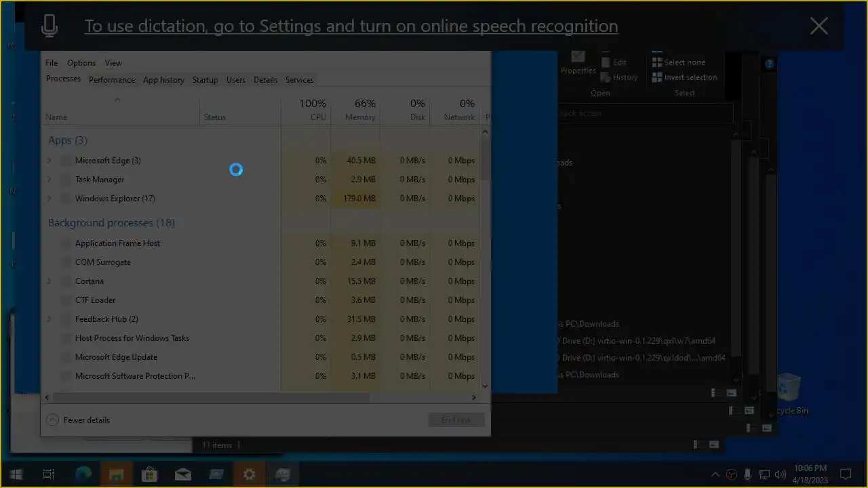
Task: Open the Windows Start menu
Action: point(16,474)
